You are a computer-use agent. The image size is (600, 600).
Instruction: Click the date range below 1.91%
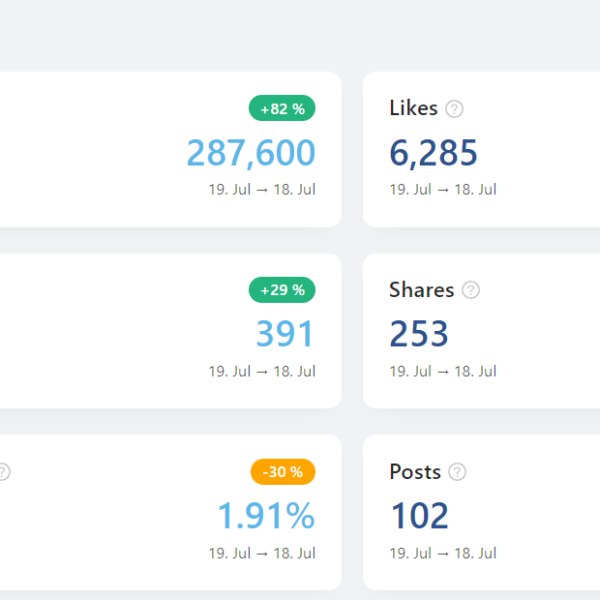(x=262, y=553)
